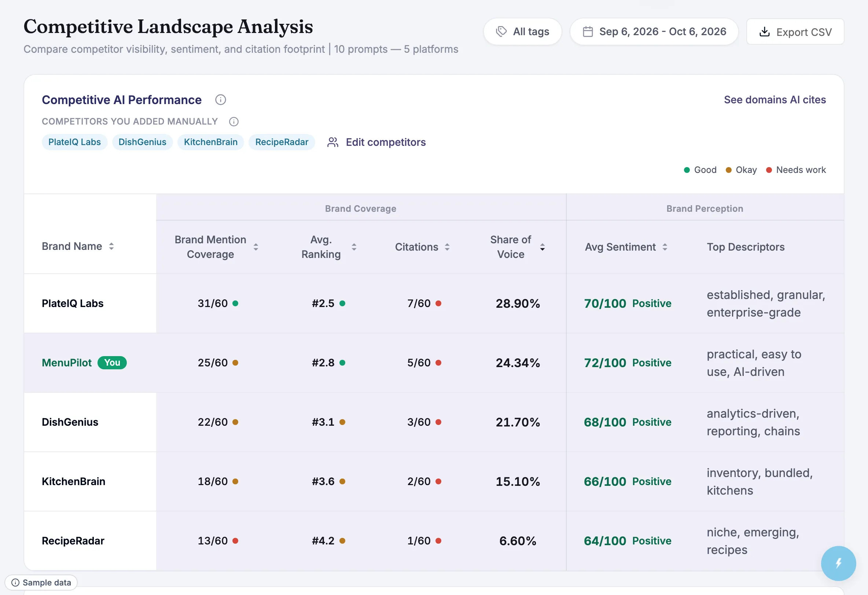
Task: Sort by Citations column
Action: coord(447,247)
